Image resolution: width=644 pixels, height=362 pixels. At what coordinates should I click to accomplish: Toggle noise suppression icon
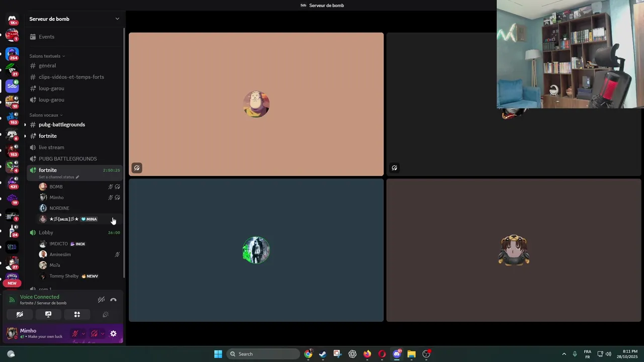(x=101, y=300)
